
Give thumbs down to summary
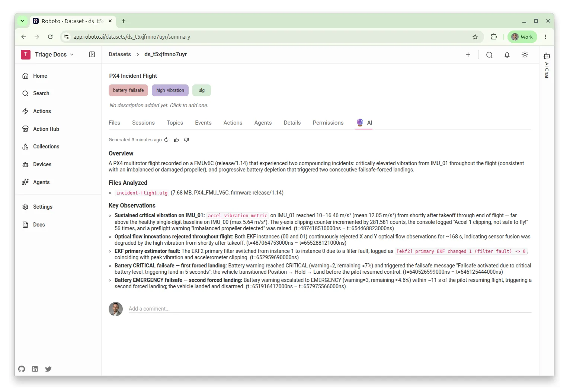click(186, 140)
